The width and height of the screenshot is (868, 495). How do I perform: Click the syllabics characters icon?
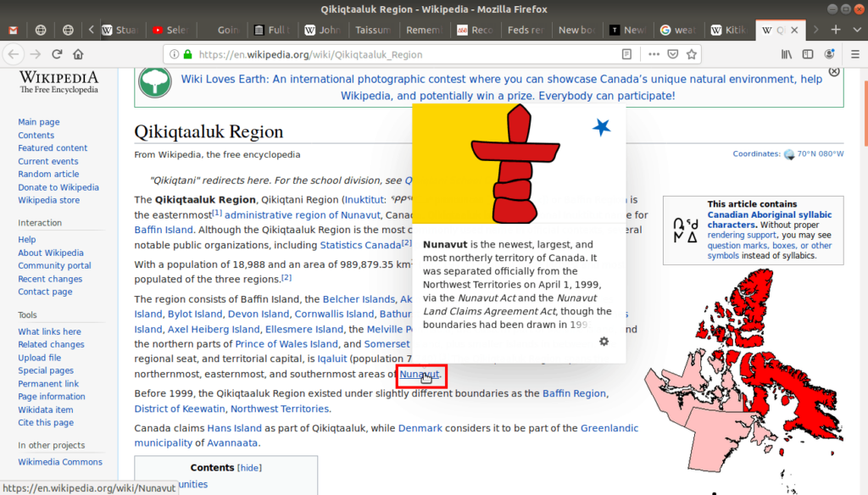(x=685, y=231)
